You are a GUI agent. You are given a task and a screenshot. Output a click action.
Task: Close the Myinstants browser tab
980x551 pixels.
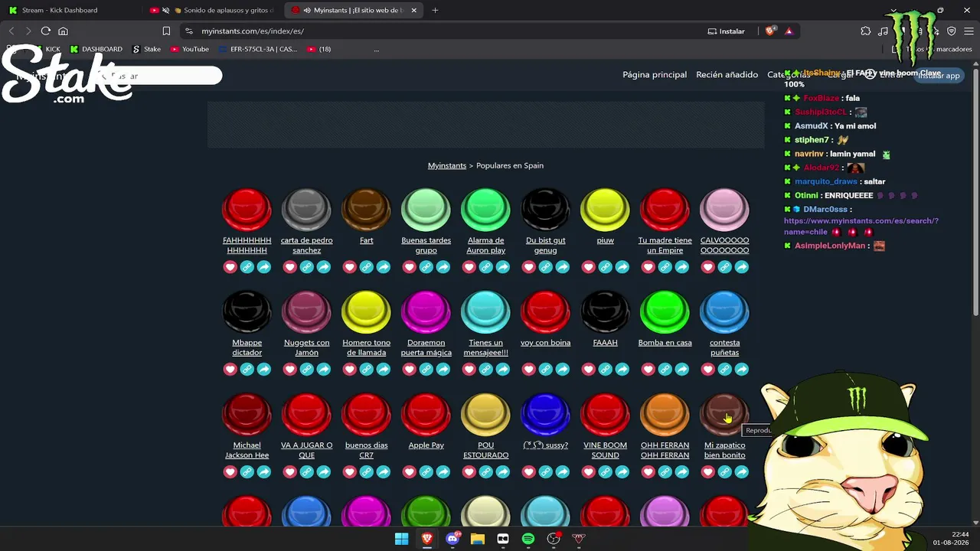(414, 10)
